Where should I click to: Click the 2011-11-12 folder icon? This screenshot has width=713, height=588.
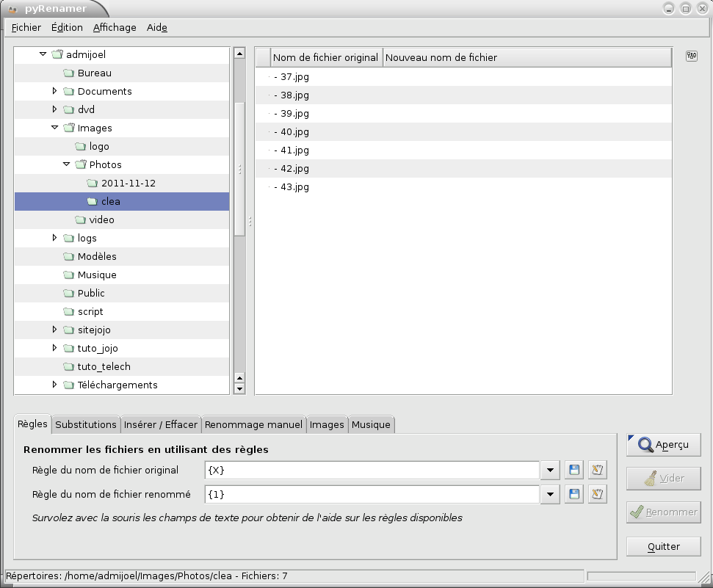tap(92, 184)
